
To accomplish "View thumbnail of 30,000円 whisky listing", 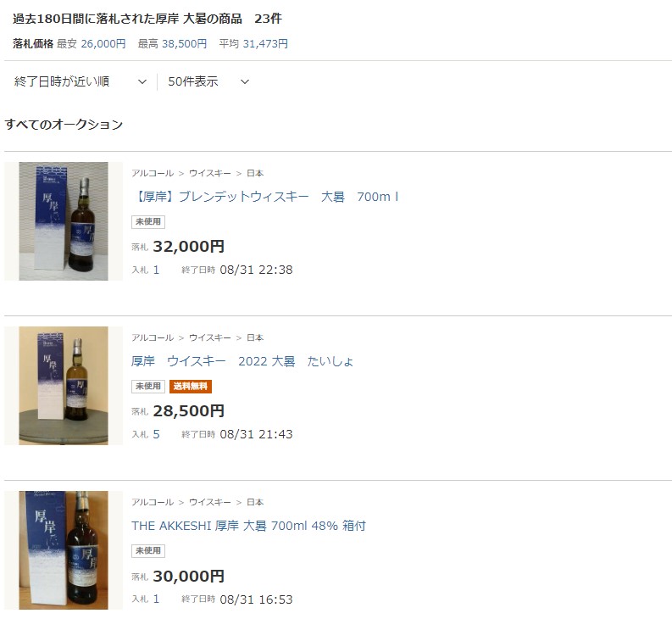I will (x=64, y=550).
